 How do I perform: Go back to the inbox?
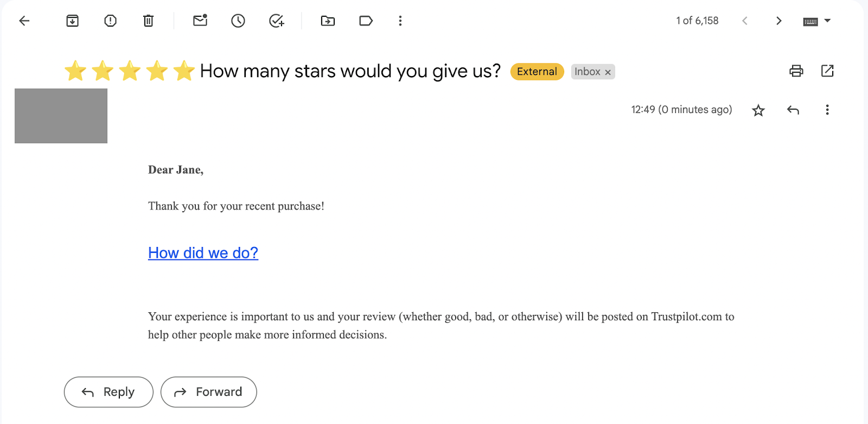click(x=24, y=21)
